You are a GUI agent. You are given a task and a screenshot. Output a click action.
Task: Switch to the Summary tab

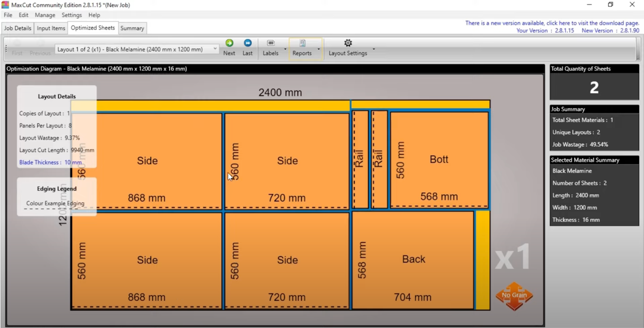(x=132, y=28)
